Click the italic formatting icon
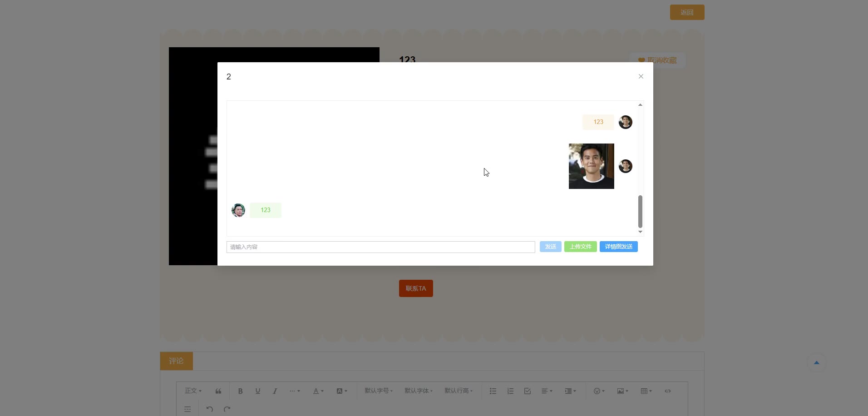Image resolution: width=868 pixels, height=416 pixels. click(x=275, y=391)
